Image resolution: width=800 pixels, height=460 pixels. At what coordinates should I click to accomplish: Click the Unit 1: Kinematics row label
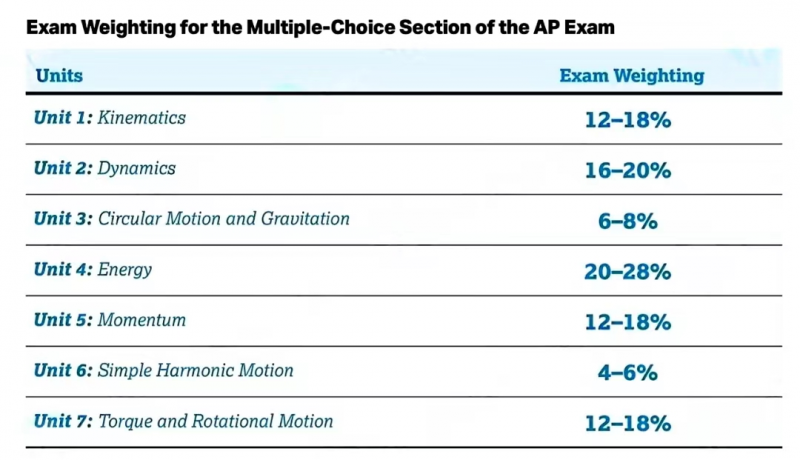(x=110, y=118)
